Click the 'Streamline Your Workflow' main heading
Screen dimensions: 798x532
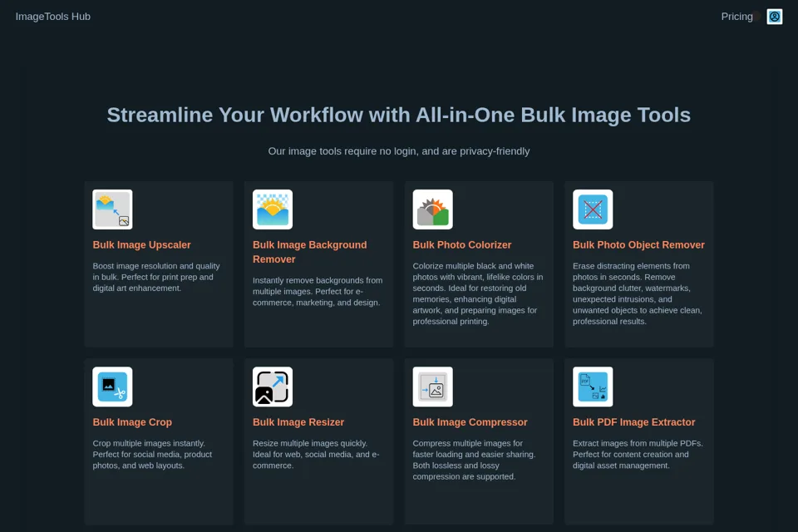(398, 115)
